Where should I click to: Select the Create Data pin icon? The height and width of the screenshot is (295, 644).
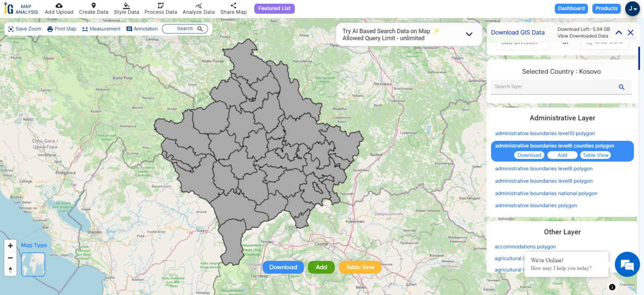(93, 5)
